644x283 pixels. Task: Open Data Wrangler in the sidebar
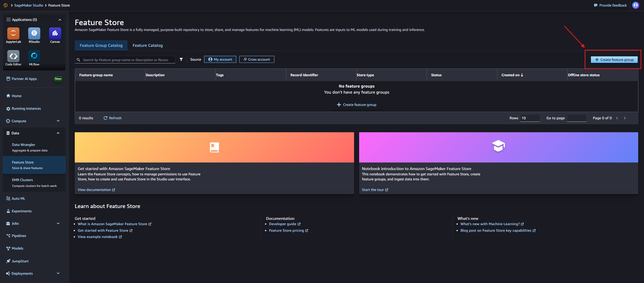click(x=24, y=145)
